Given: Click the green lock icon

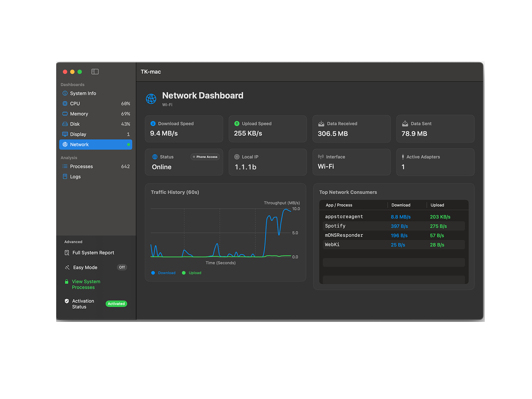Looking at the screenshot, I should pyautogui.click(x=66, y=281).
